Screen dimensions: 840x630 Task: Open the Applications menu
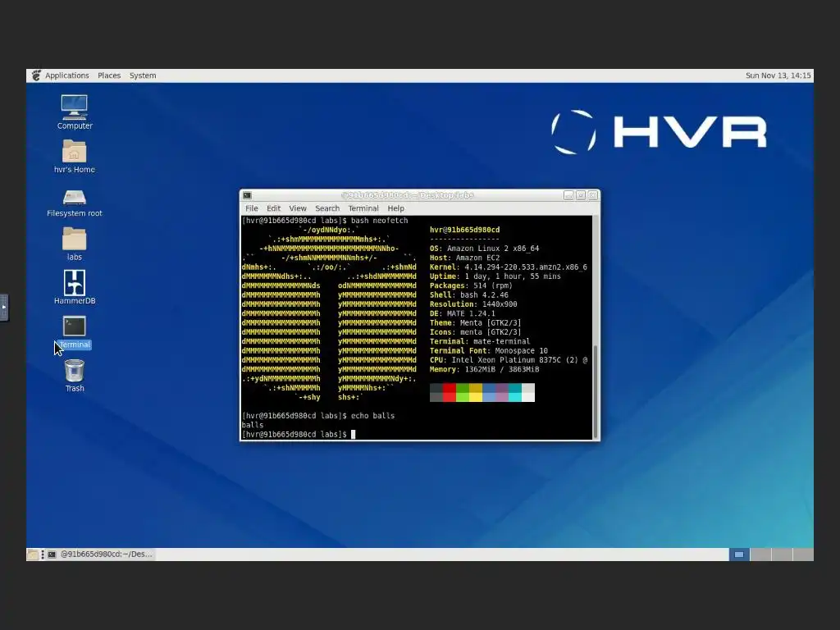(67, 75)
